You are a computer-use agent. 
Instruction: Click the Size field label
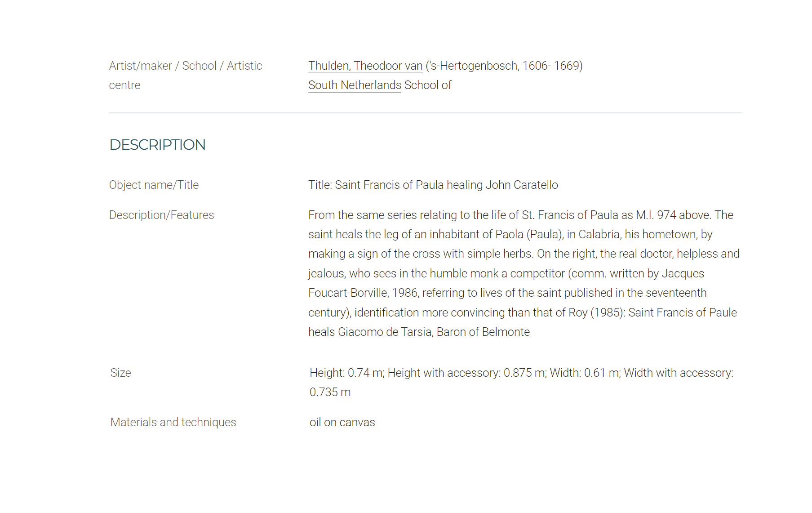[120, 373]
